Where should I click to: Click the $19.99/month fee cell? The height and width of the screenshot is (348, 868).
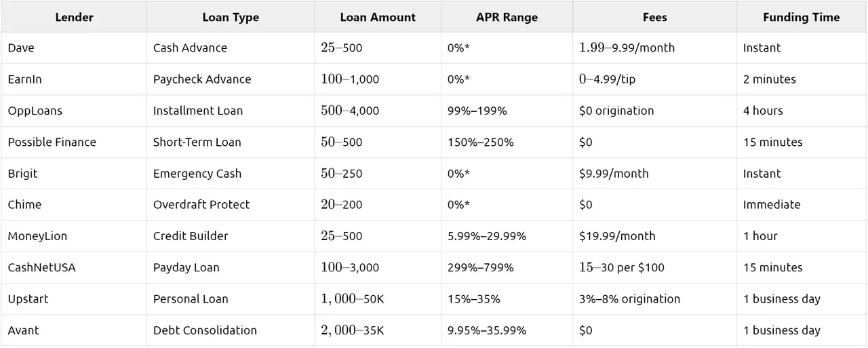coord(655,236)
